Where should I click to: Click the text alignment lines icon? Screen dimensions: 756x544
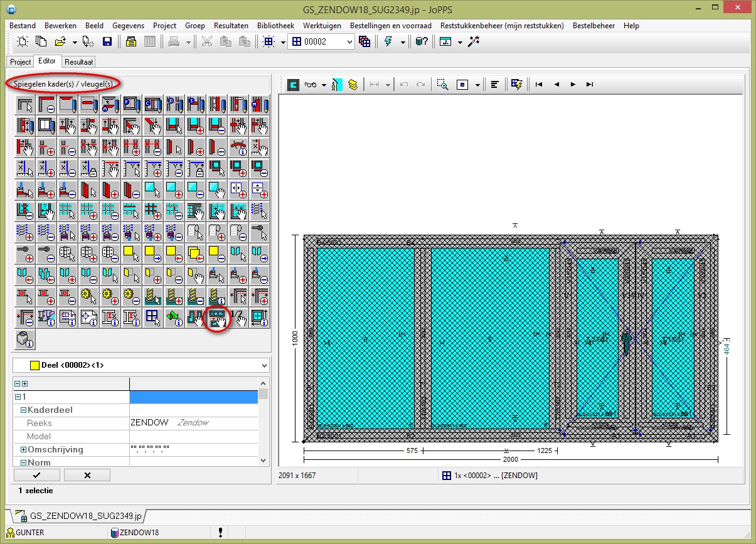[495, 84]
